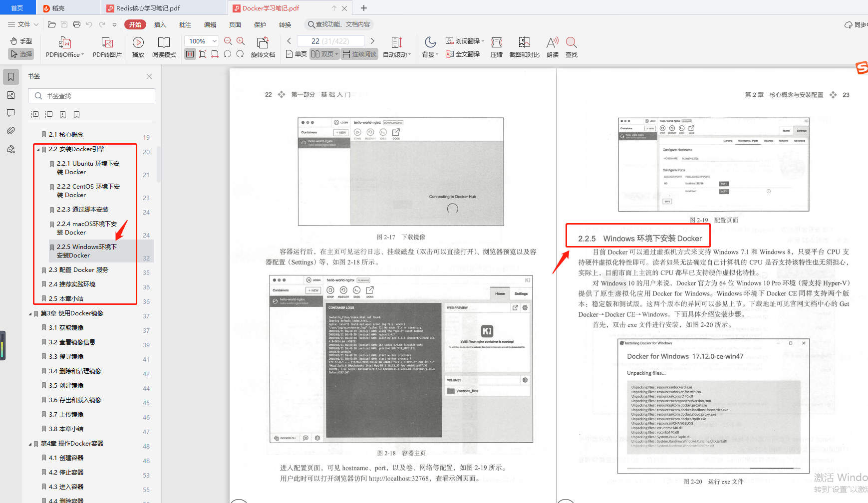Select 转换 ribbon tab
Screen dimensions: 868x503
[285, 24]
